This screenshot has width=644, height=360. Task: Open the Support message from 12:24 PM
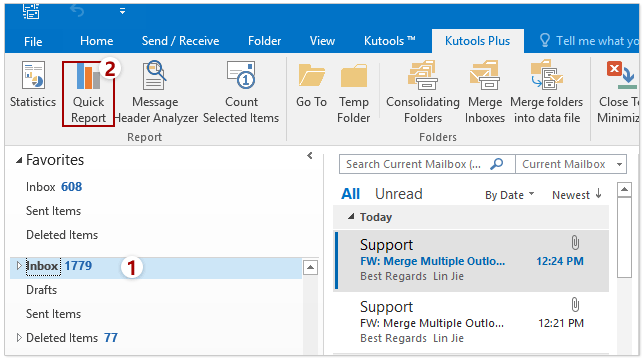[x=471, y=261]
